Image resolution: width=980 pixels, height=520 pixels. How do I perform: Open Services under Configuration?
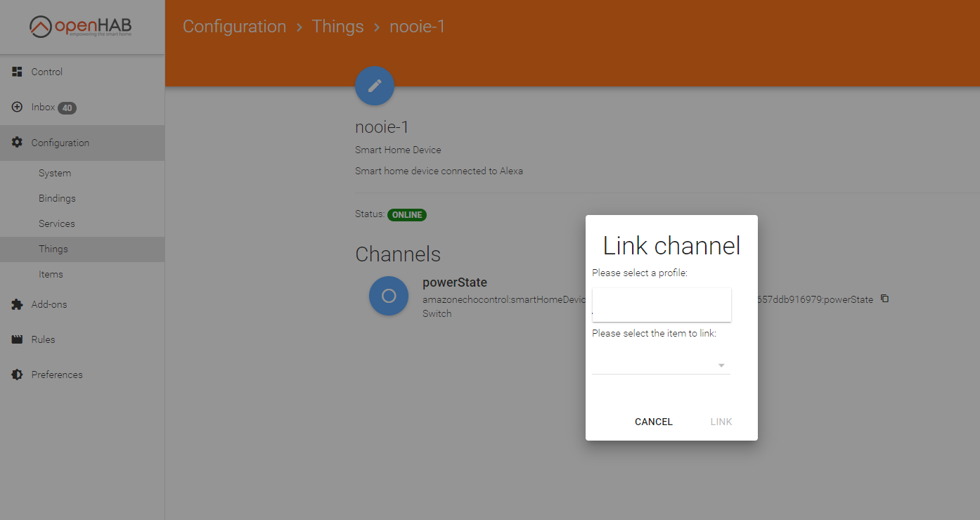(x=56, y=223)
